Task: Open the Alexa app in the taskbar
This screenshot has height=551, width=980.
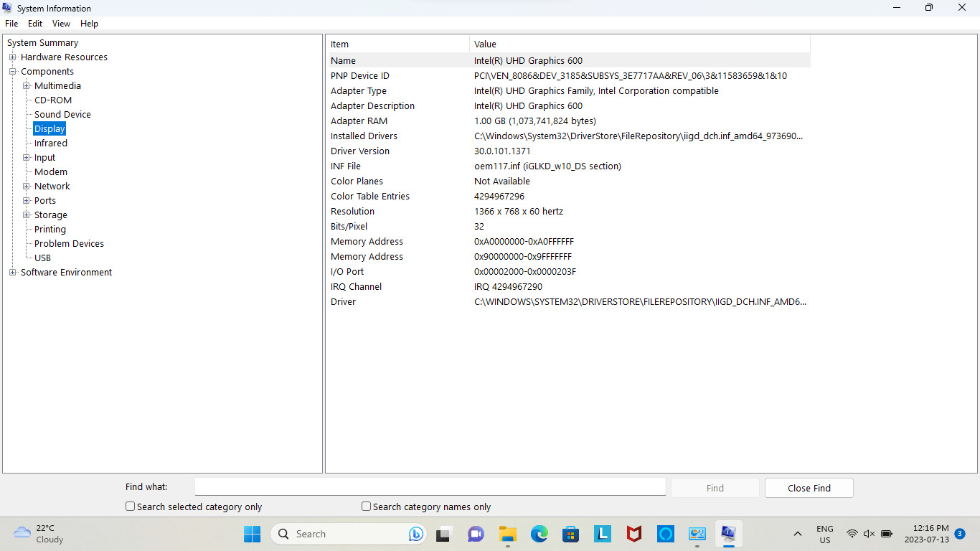Action: [x=666, y=534]
